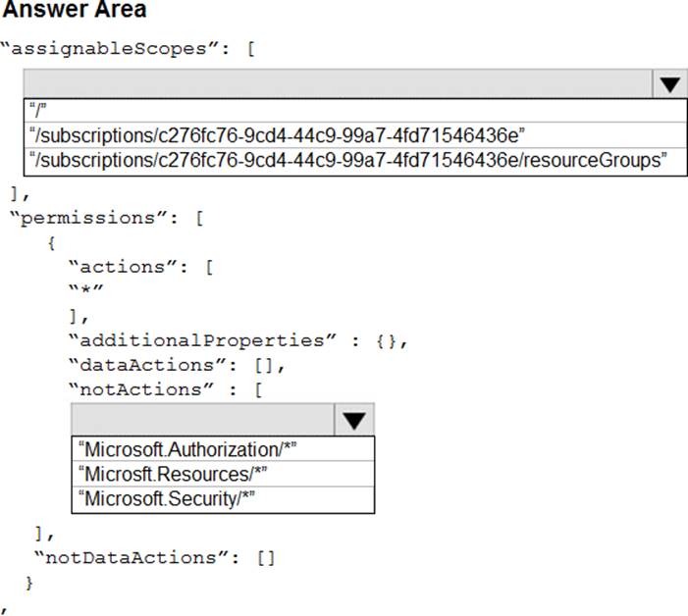
Task: Click the "assignableScopes" key text
Action: coord(118,47)
